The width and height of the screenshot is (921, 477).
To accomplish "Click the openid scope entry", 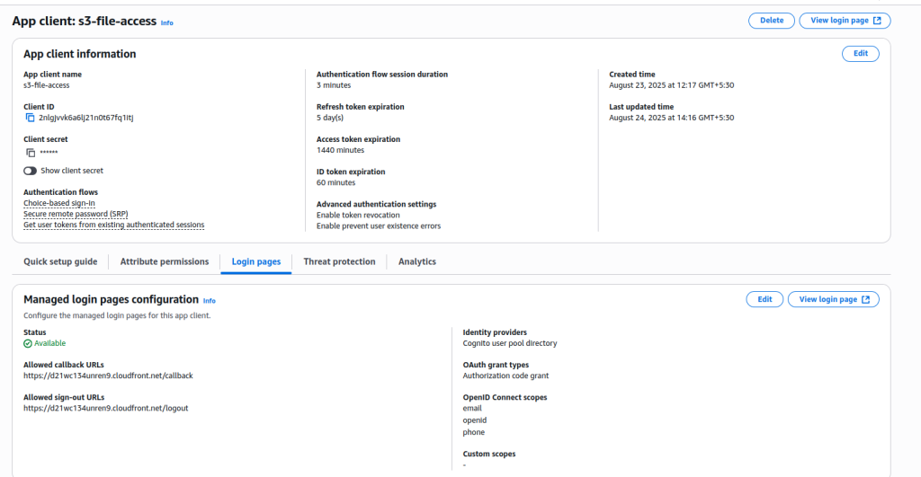I will click(475, 420).
